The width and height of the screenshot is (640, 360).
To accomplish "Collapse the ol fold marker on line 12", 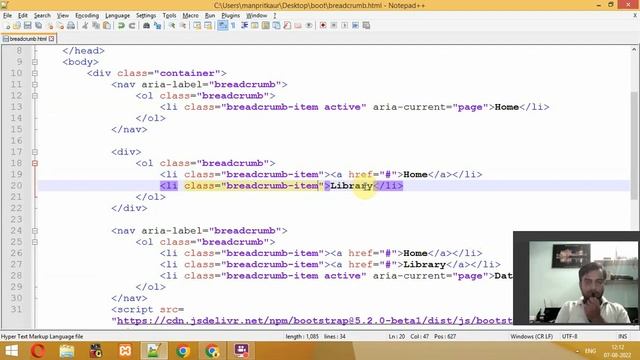I will click(35, 96).
